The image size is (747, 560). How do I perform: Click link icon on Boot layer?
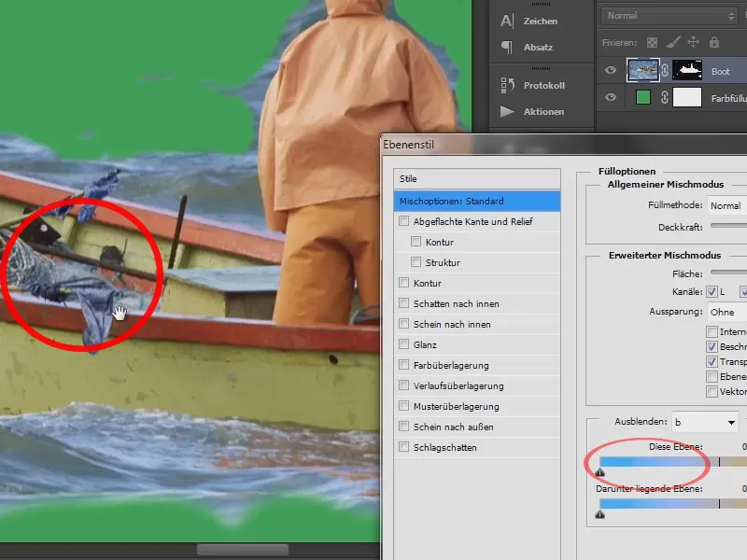(x=665, y=71)
